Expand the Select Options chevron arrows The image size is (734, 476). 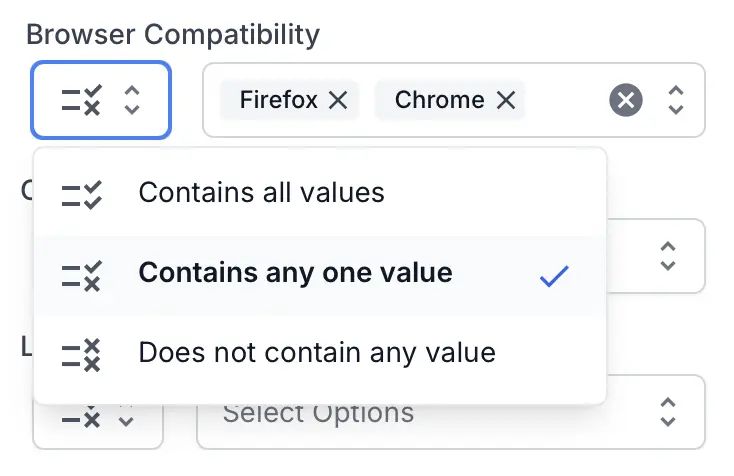pos(668,412)
